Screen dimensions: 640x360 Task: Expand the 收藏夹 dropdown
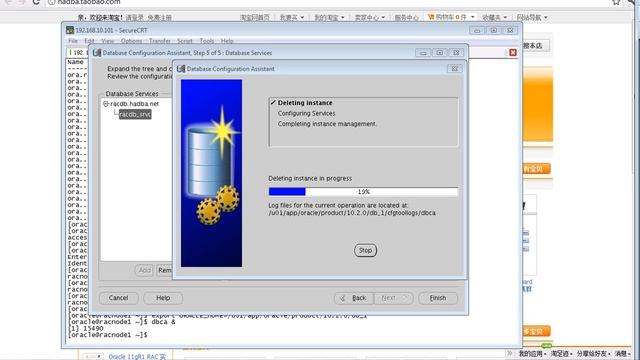pyautogui.click(x=494, y=17)
